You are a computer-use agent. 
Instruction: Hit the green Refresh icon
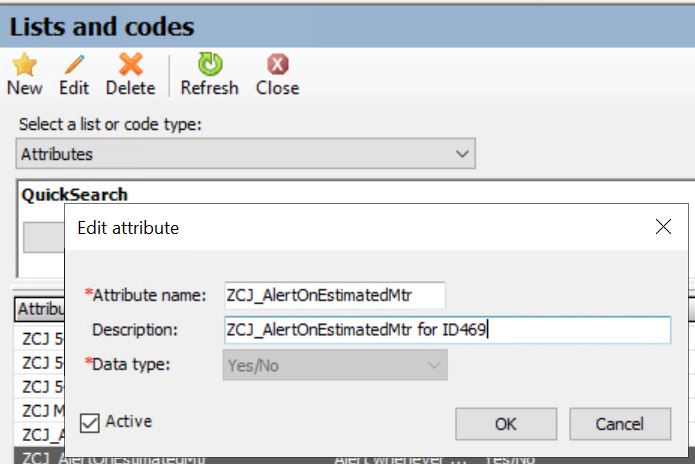click(x=210, y=64)
